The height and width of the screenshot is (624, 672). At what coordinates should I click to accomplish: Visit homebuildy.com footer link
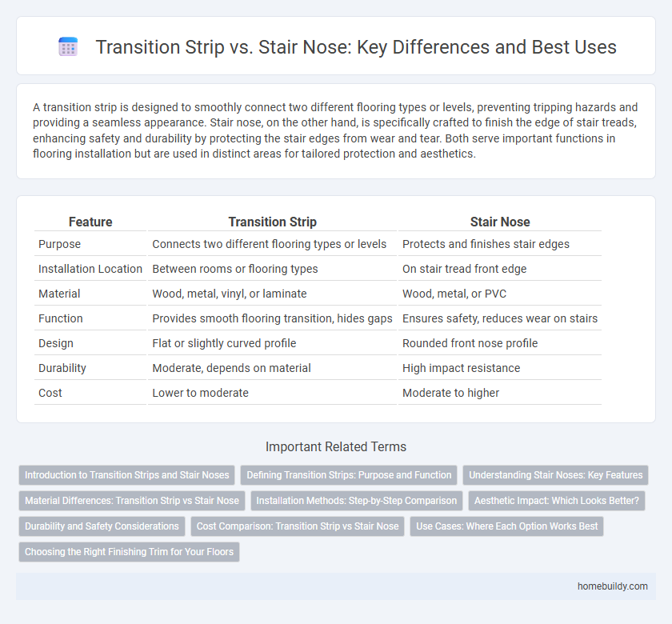coord(613,586)
